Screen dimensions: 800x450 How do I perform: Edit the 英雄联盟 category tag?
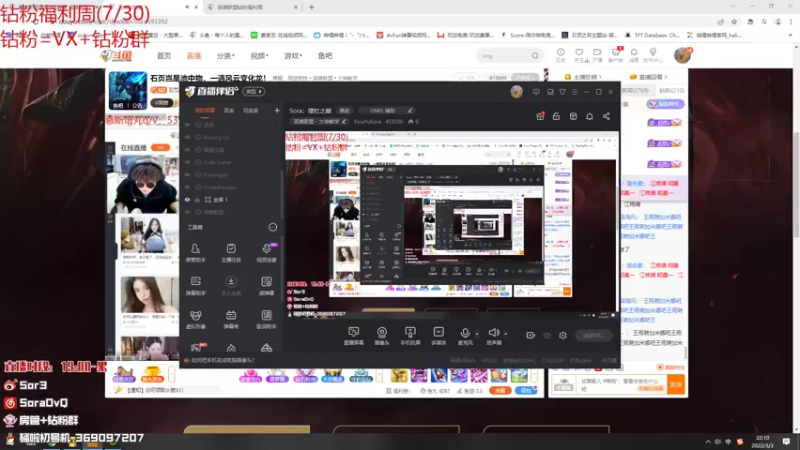(320, 121)
